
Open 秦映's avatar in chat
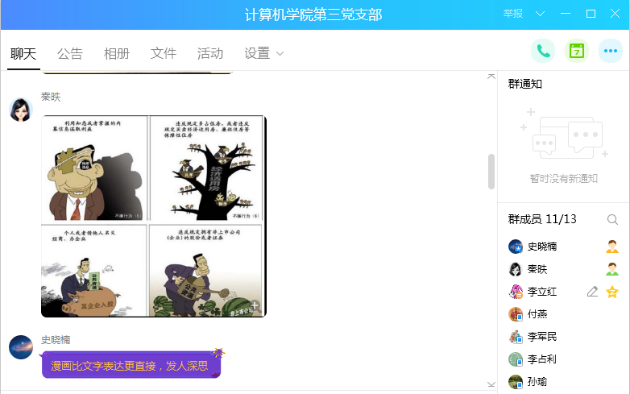(x=21, y=109)
